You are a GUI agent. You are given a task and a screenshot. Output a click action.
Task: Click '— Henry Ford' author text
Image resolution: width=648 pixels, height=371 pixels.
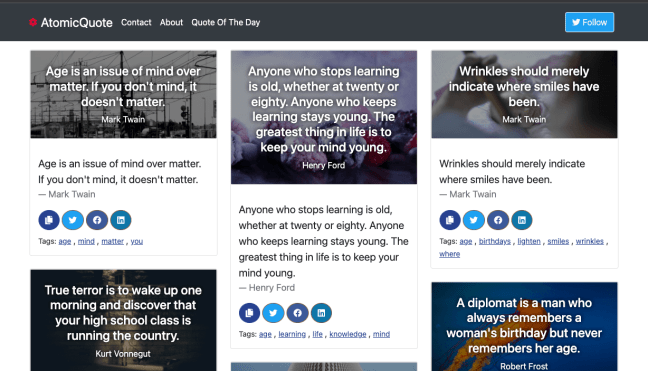[267, 288]
